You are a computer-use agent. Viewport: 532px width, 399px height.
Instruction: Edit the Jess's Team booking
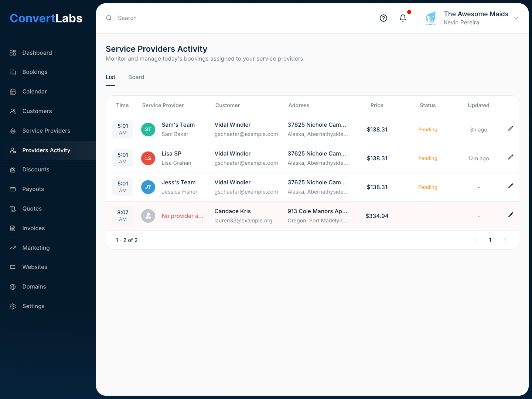(x=511, y=186)
